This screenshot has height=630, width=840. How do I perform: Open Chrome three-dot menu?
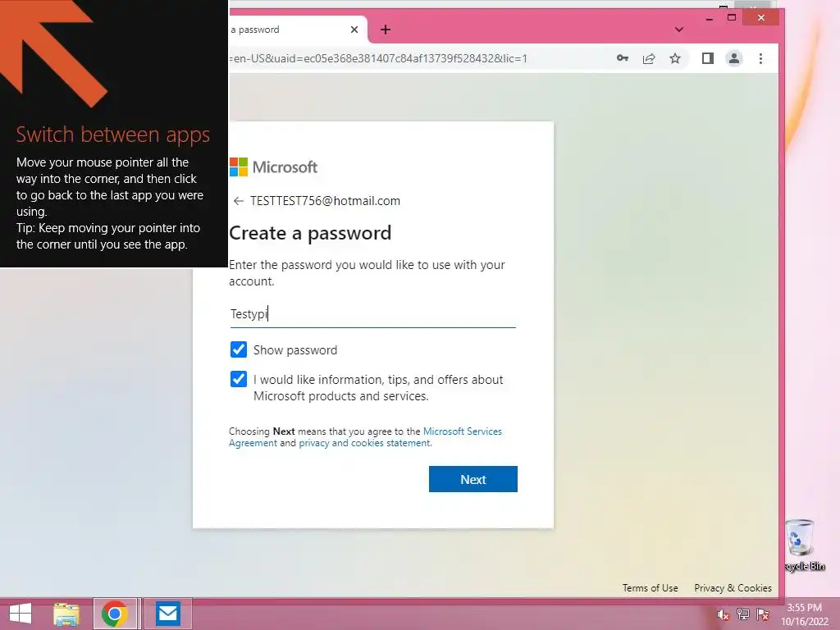760,58
